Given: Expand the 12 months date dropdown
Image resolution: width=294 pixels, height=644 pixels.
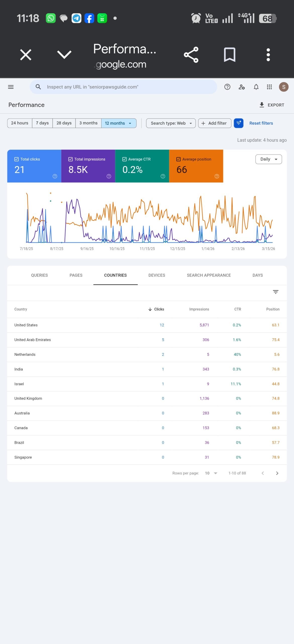Looking at the screenshot, I should tap(119, 123).
